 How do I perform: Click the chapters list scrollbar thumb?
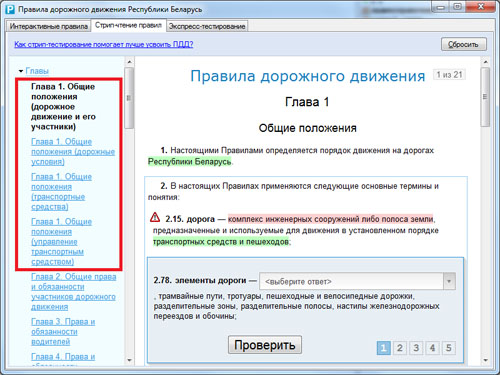coord(129,98)
